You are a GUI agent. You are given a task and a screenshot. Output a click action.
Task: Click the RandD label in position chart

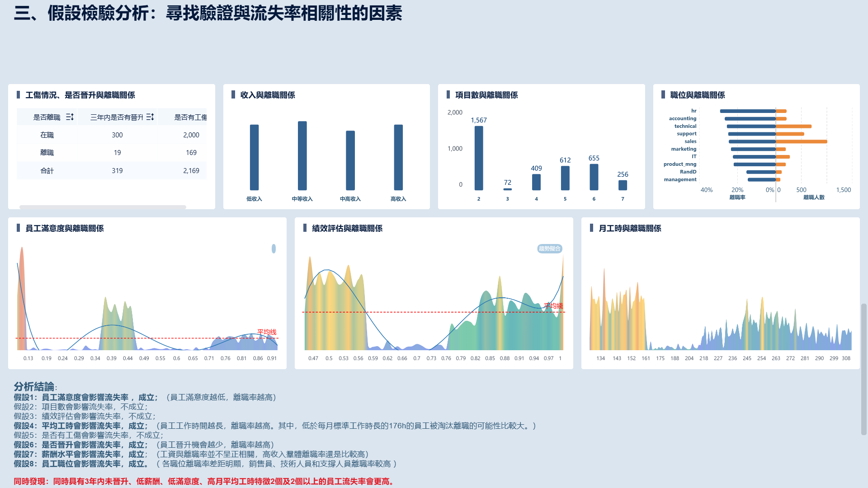[x=688, y=172]
